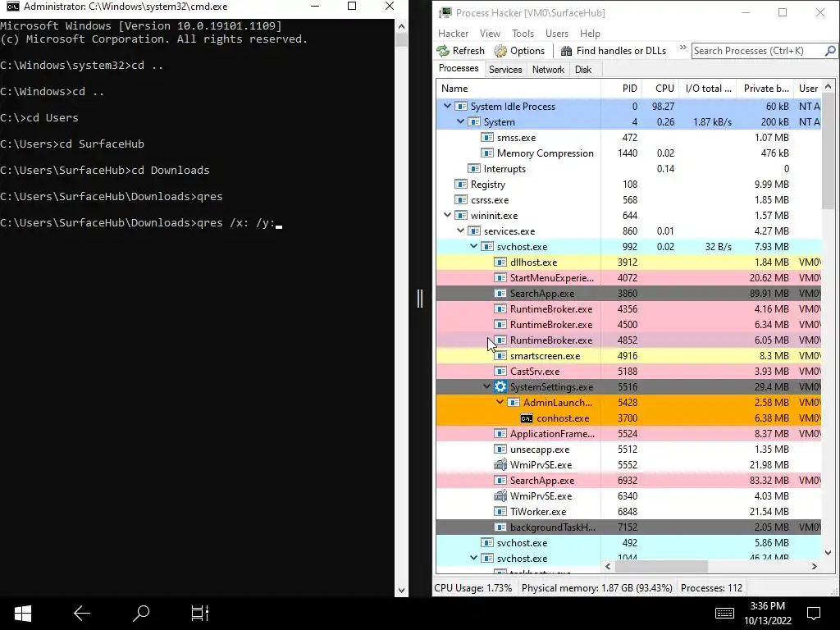
Task: Open Options via the gear icon
Action: point(500,51)
